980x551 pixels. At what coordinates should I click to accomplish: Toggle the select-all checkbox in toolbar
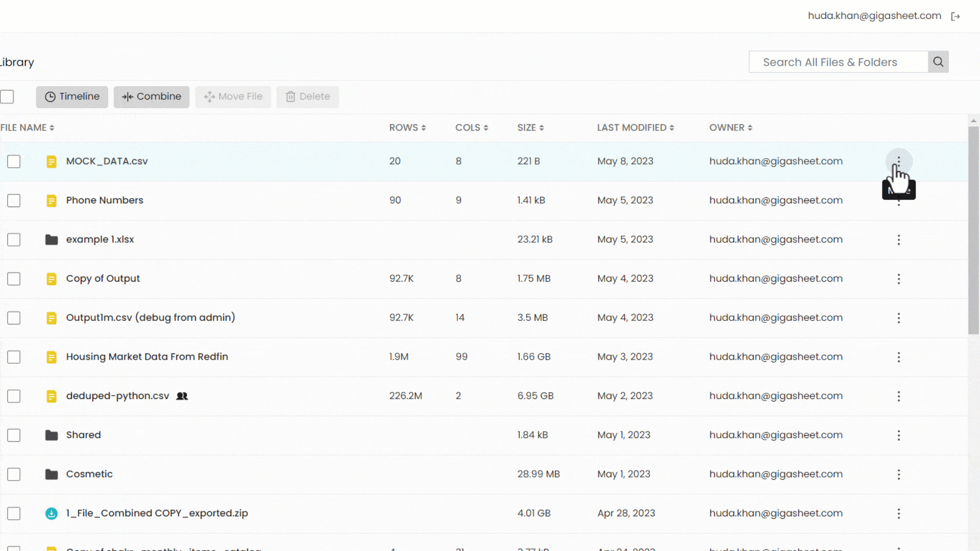click(7, 96)
